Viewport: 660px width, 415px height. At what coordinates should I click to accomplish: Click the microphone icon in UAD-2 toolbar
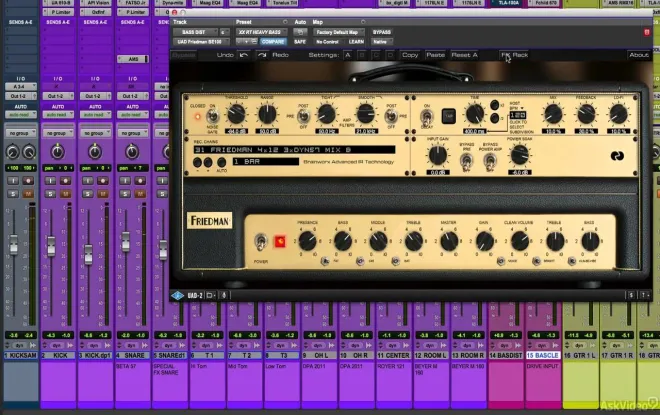pyautogui.click(x=224, y=295)
